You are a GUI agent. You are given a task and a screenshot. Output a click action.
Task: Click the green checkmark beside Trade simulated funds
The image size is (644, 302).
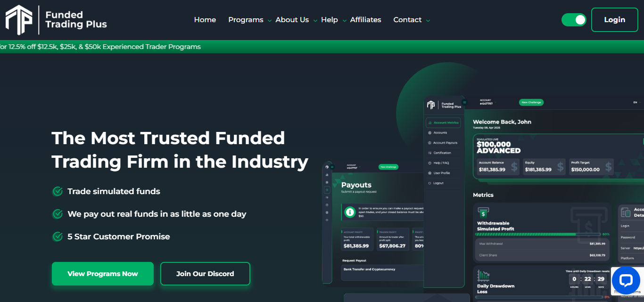coord(58,191)
